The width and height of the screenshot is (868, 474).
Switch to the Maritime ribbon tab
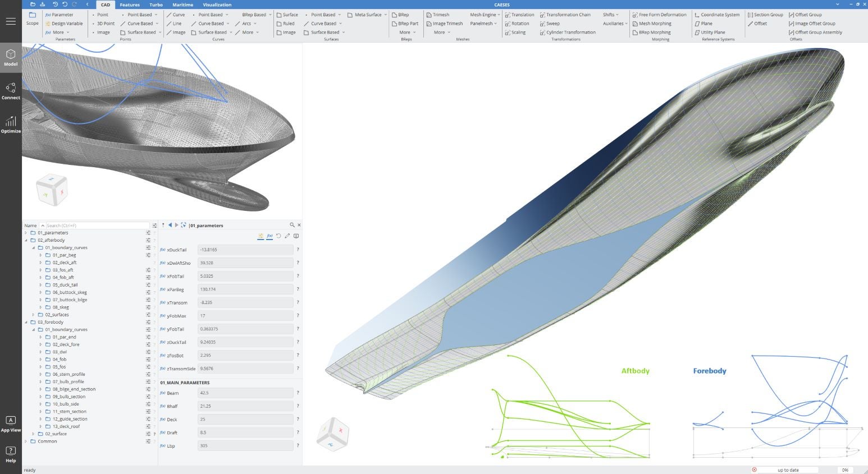(182, 4)
